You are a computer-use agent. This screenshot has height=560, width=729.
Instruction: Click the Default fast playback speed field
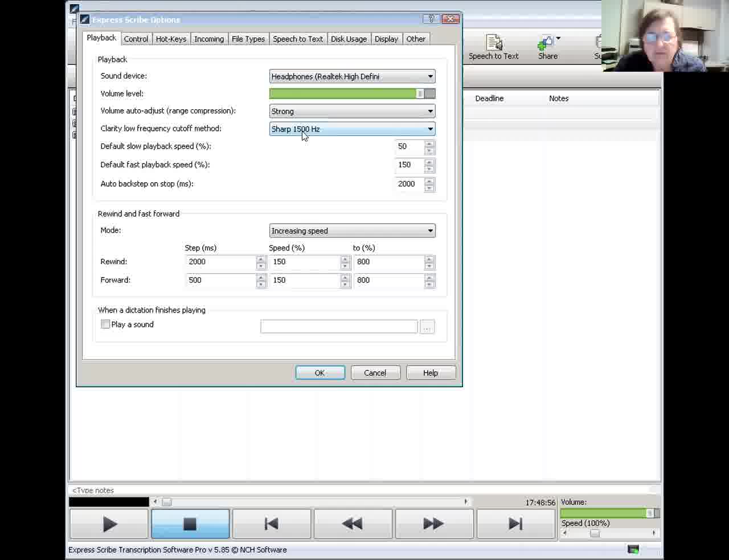click(x=410, y=164)
